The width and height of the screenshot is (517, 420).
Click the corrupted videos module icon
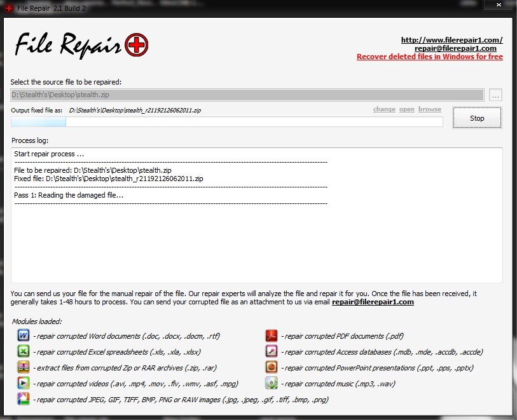click(x=23, y=383)
